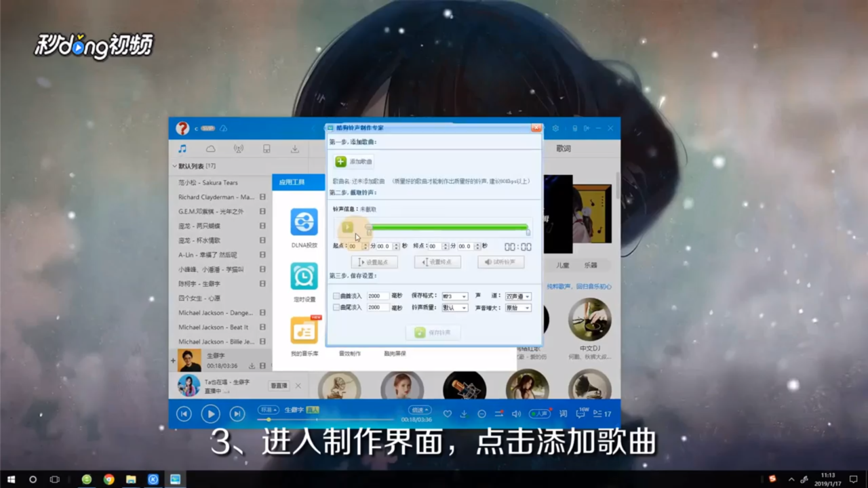Click the 设置起点 set start point button
Screen dimensions: 868x488
pyautogui.click(x=374, y=262)
